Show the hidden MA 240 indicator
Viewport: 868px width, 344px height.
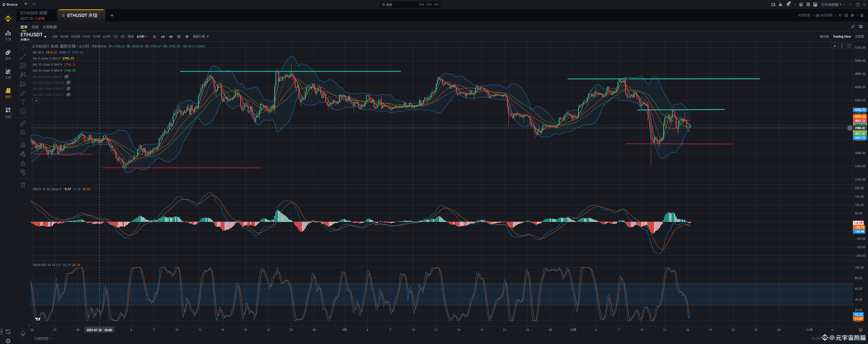pos(68,89)
